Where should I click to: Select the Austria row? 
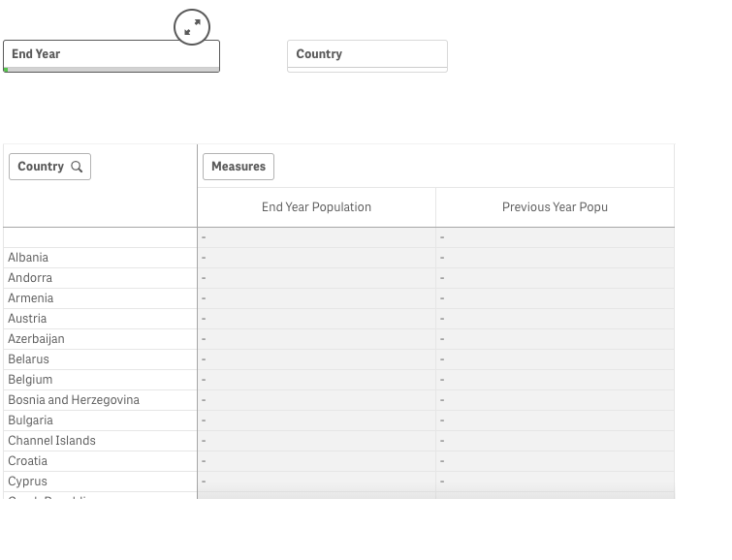[27, 319]
